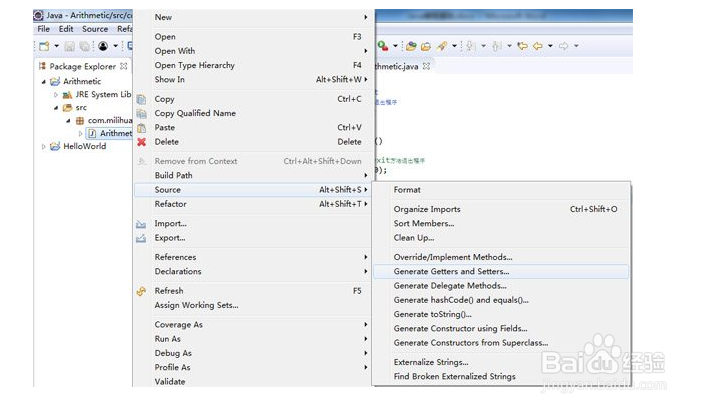The image size is (705, 409).
Task: Select Sort Members entry
Action: point(501,224)
